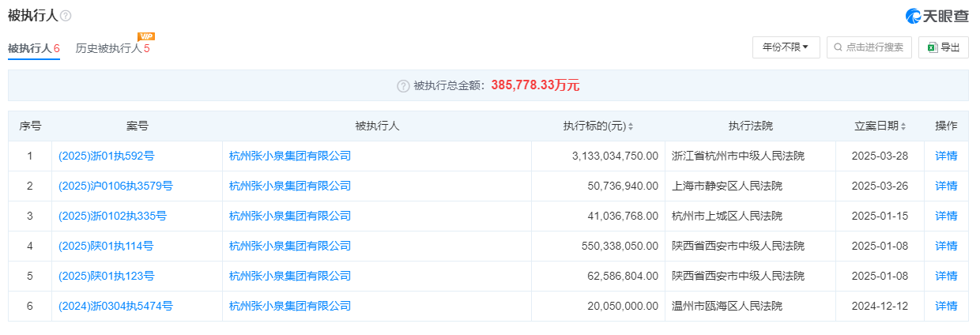The width and height of the screenshot is (980, 335).
Task: Open case (2025)陕01执123号
Action: coord(106,276)
